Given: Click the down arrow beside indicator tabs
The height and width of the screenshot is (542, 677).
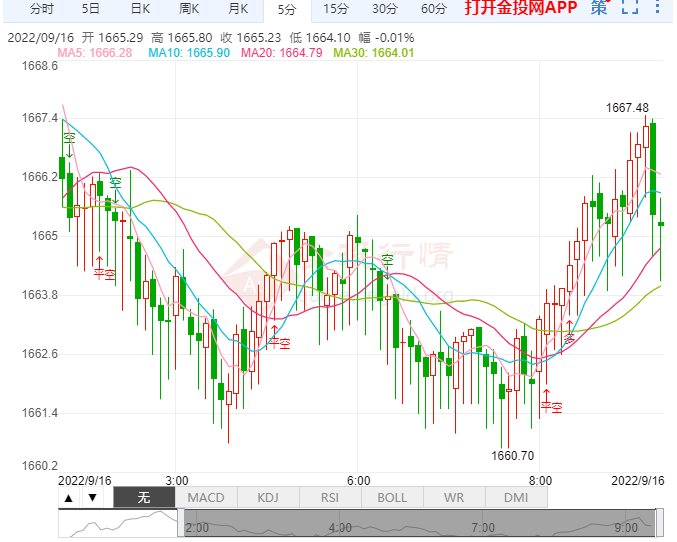Looking at the screenshot, I should (x=92, y=497).
